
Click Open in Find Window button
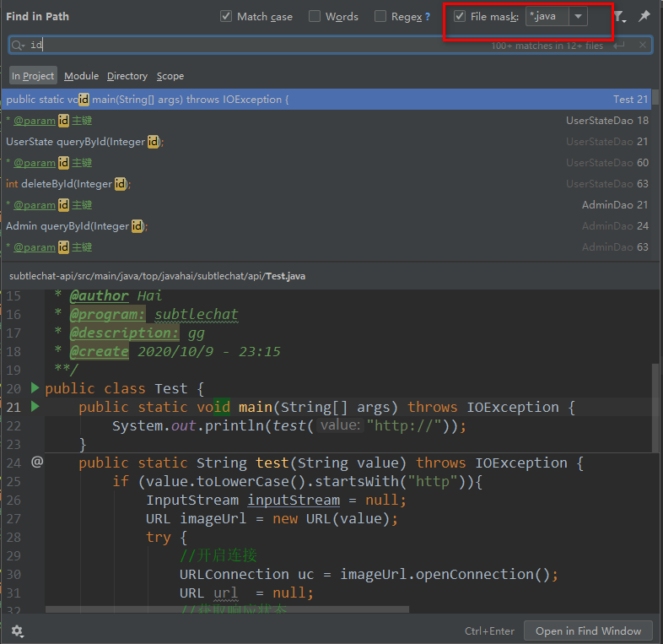588,630
